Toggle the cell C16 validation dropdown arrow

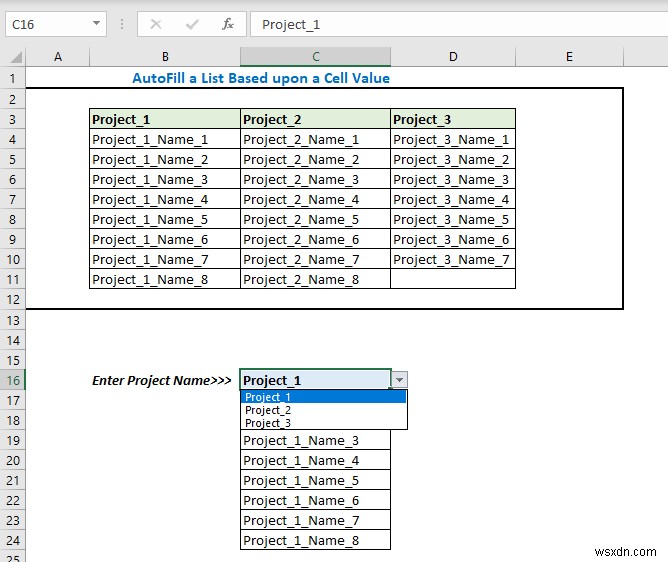tap(400, 380)
